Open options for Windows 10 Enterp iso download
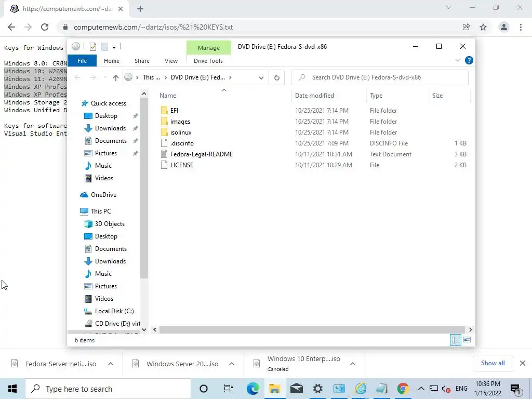 pyautogui.click(x=353, y=364)
